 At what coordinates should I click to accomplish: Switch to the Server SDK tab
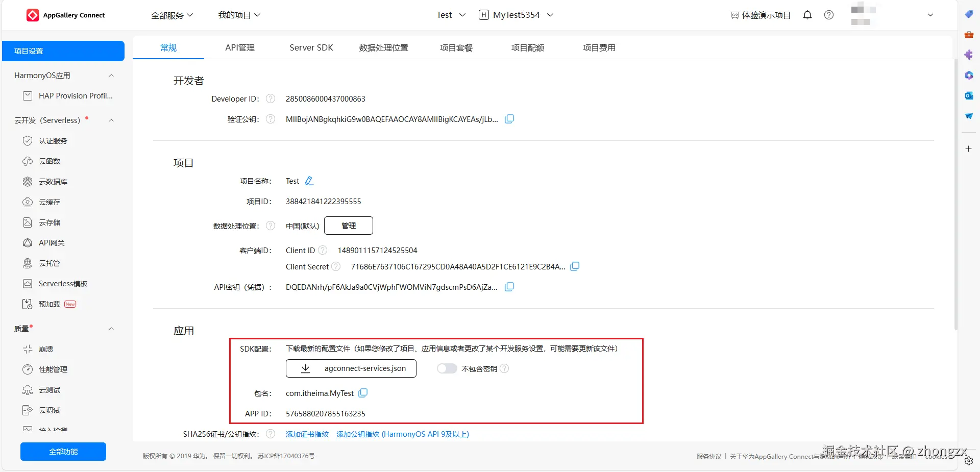pyautogui.click(x=311, y=47)
